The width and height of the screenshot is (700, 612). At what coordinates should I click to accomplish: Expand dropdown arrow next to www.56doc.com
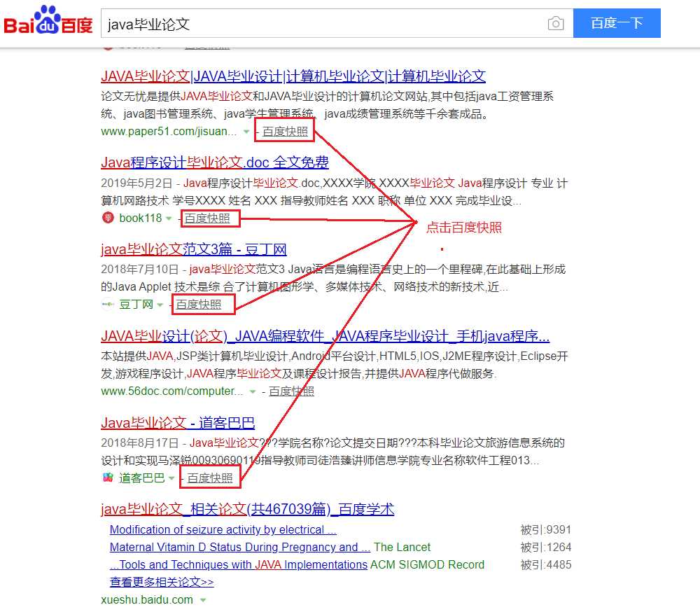pyautogui.click(x=253, y=391)
